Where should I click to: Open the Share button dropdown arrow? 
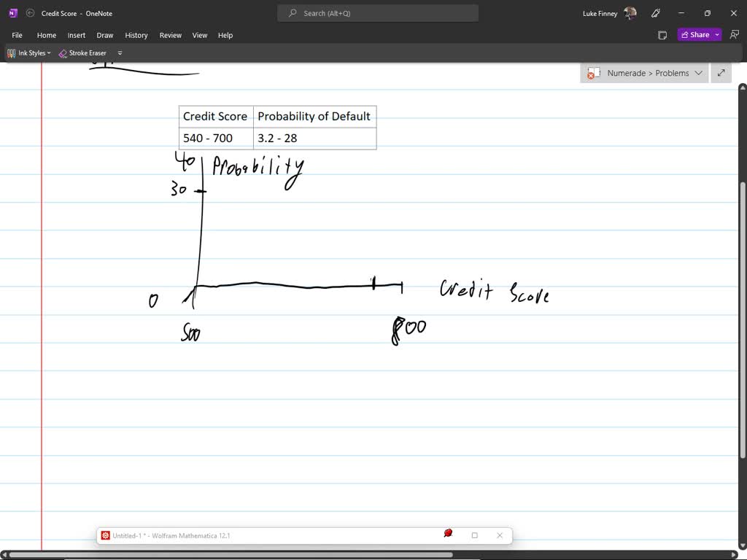click(716, 34)
